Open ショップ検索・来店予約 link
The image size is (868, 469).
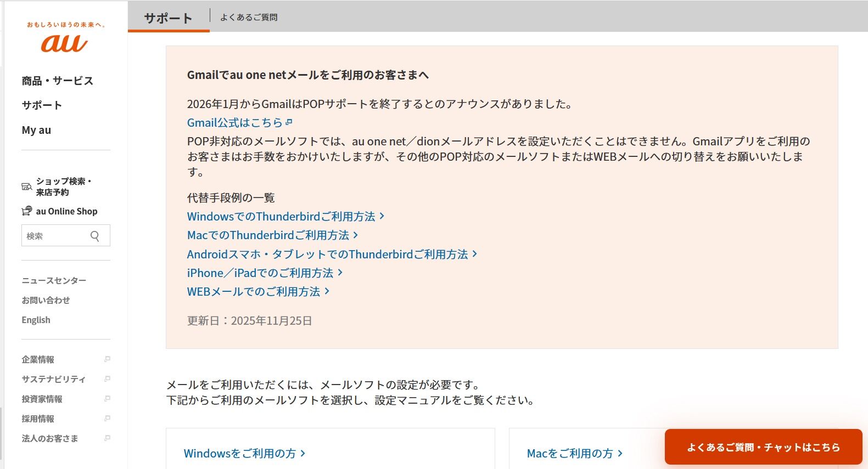point(64,187)
